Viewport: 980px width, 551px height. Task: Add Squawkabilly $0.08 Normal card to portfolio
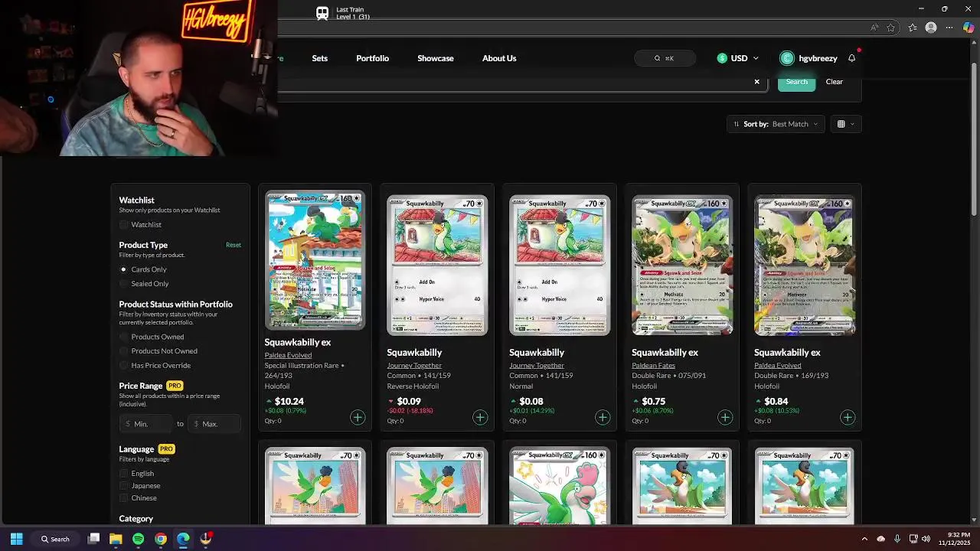(603, 417)
